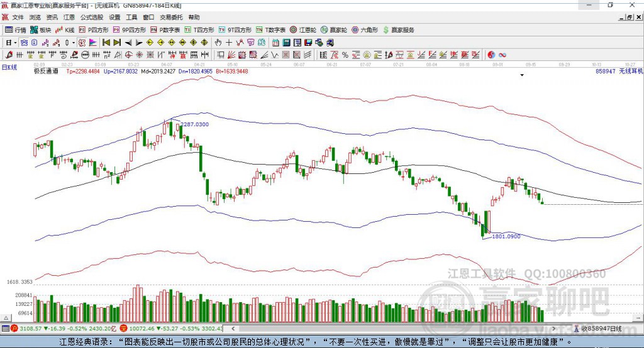Click the 858947 无线耳机 stock label
This screenshot has height=348, width=644.
(x=619, y=71)
